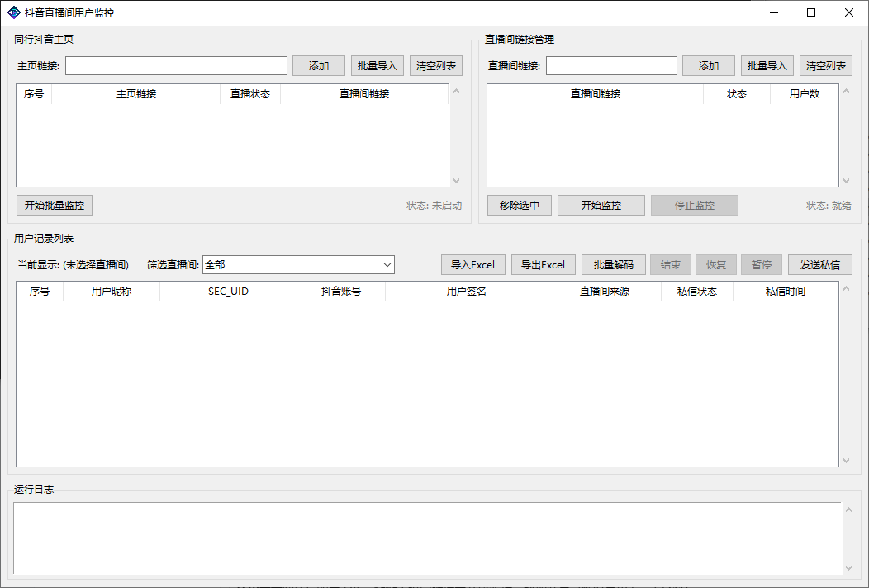Open the 筛选直播间 dropdown showing 全部
Viewport: 869px width, 588px height.
pyautogui.click(x=298, y=265)
